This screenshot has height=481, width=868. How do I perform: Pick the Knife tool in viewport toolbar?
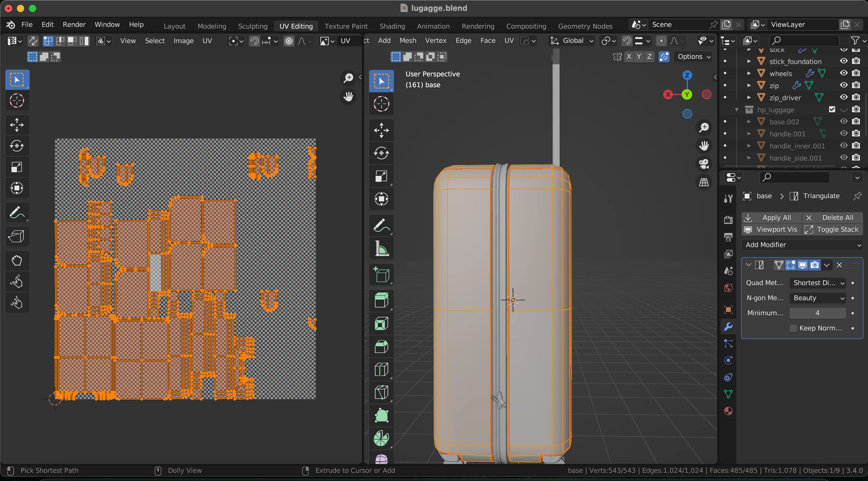(382, 393)
